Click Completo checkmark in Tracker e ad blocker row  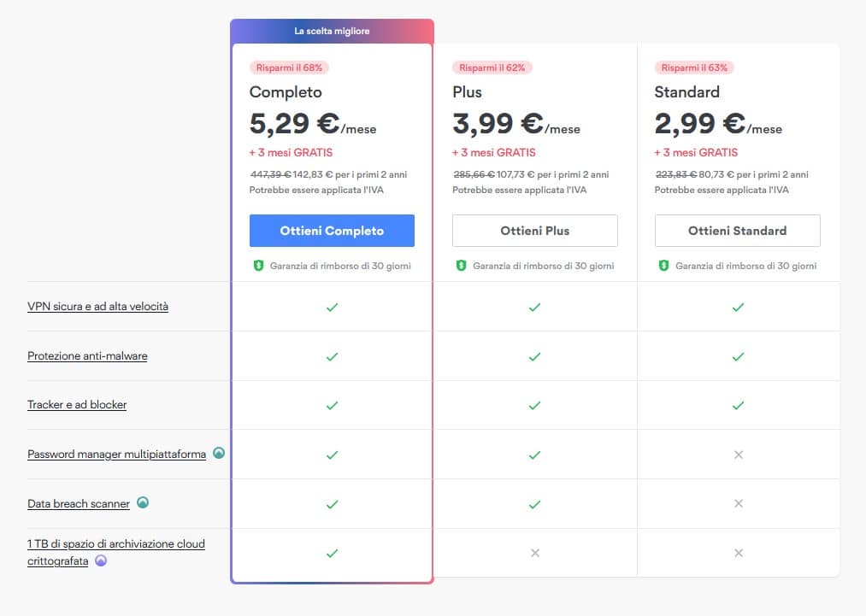(332, 405)
